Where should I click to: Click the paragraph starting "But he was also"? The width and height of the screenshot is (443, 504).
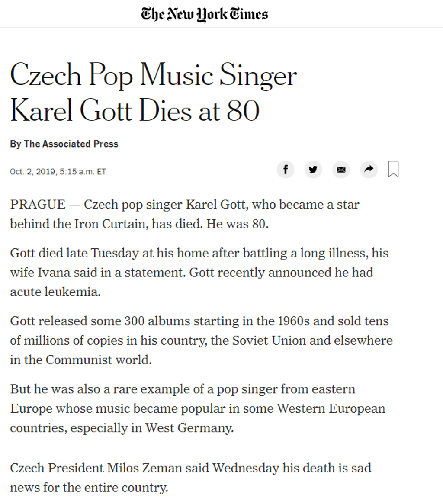(x=197, y=408)
